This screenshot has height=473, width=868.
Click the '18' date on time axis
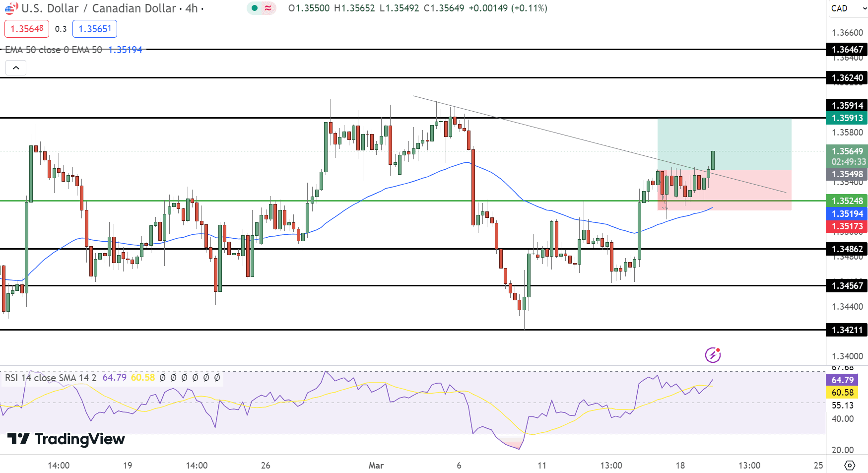tap(680, 466)
